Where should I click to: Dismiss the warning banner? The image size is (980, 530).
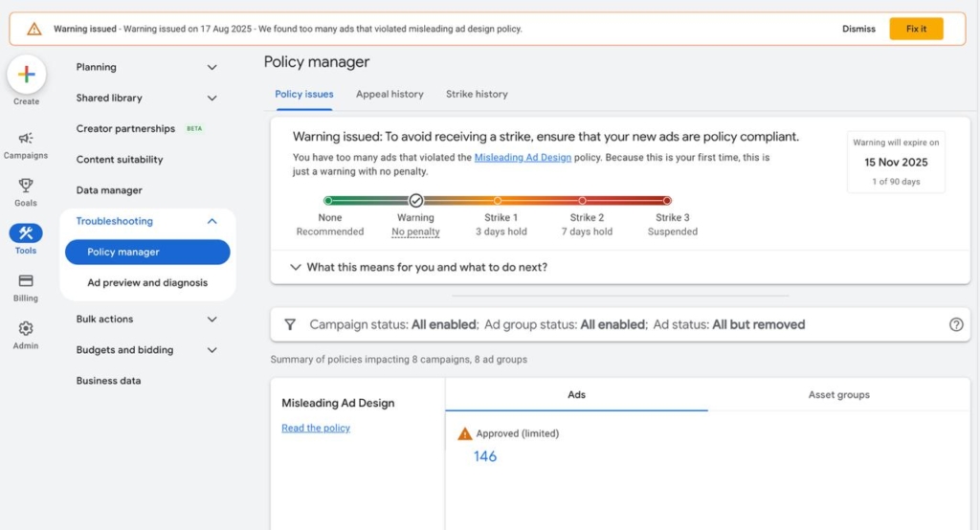(x=858, y=29)
